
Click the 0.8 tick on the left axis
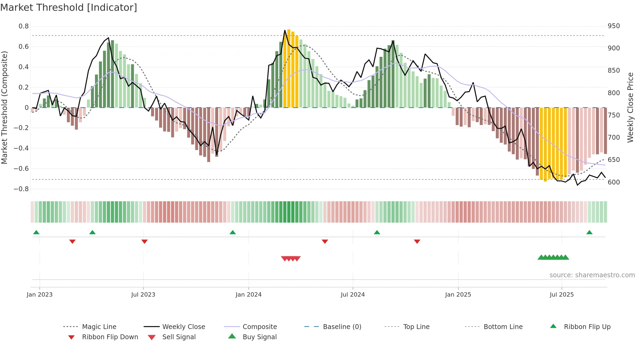[x=24, y=26]
